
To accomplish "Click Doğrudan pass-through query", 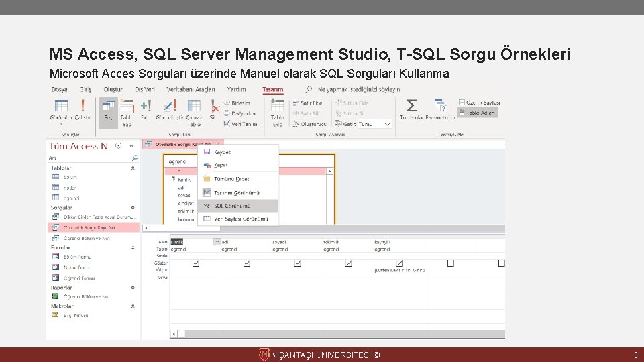I will click(240, 113).
